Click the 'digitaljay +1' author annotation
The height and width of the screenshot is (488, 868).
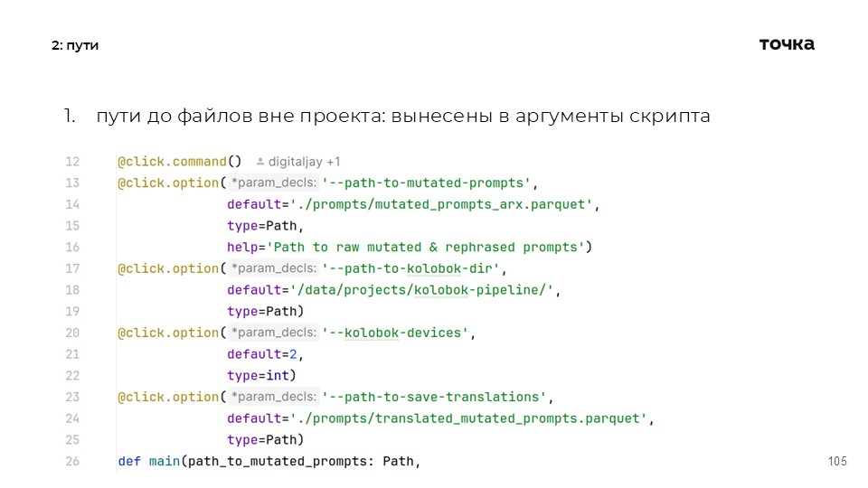point(304,162)
